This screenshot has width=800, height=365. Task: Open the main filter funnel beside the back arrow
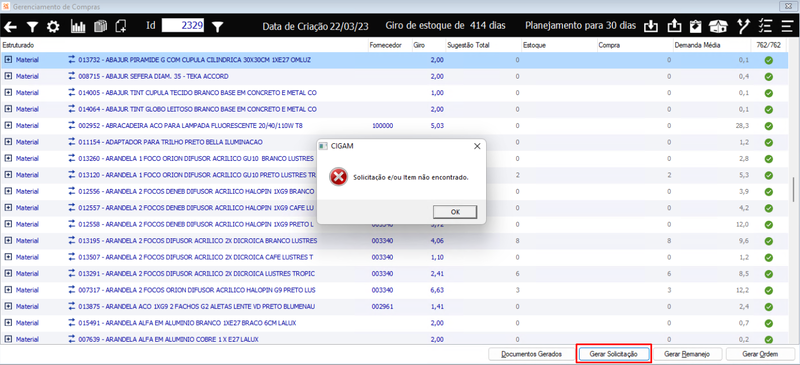pyautogui.click(x=32, y=27)
